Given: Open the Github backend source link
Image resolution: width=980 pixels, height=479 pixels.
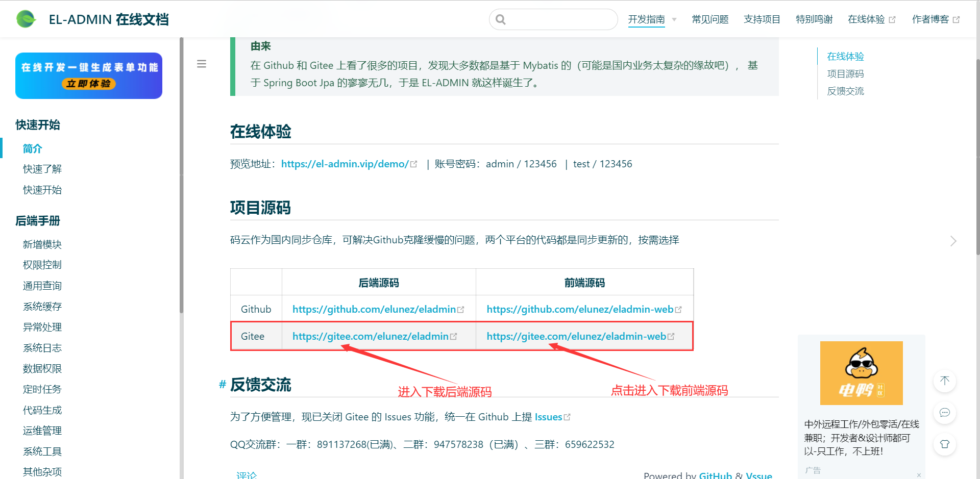Looking at the screenshot, I should click(374, 309).
